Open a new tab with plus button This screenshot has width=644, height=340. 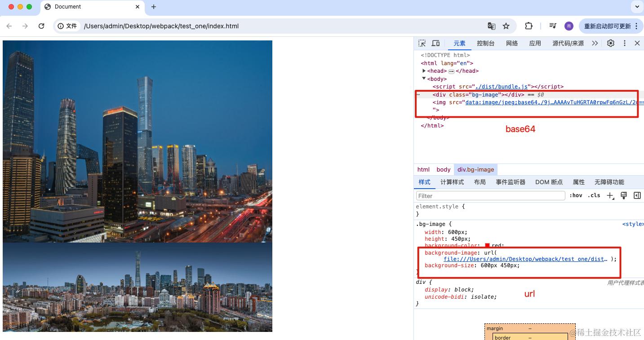click(x=154, y=7)
